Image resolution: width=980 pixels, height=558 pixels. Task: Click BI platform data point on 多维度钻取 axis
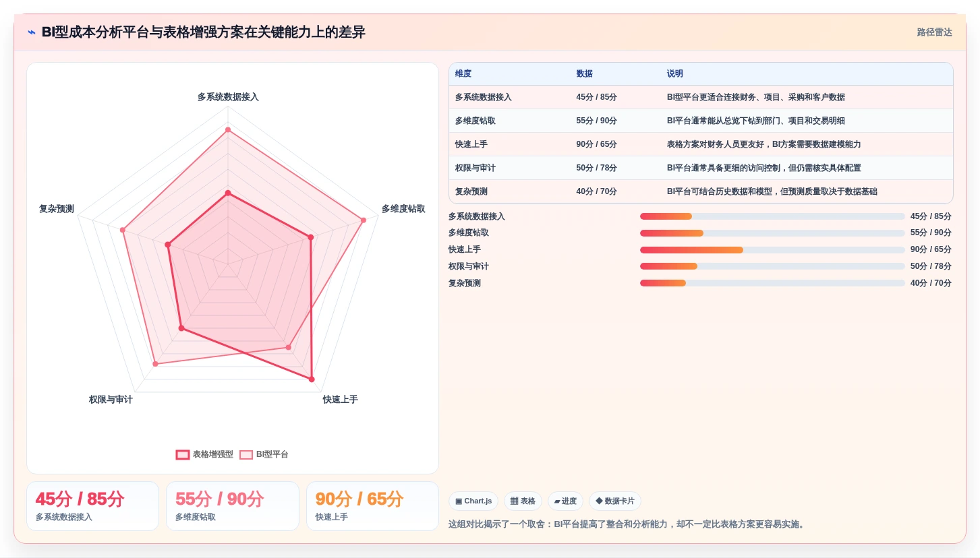click(364, 220)
